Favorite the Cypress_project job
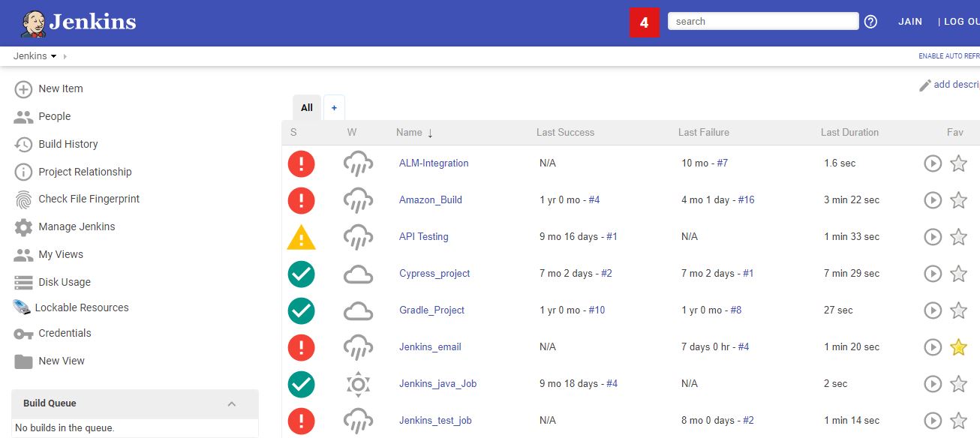The image size is (980, 438). pyautogui.click(x=958, y=274)
